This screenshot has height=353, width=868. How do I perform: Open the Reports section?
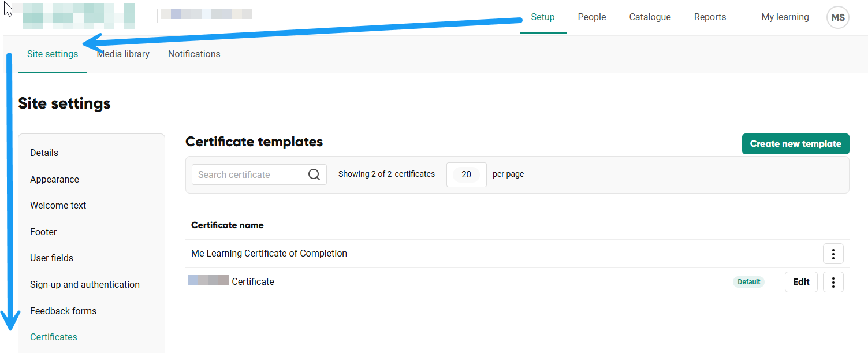[710, 17]
